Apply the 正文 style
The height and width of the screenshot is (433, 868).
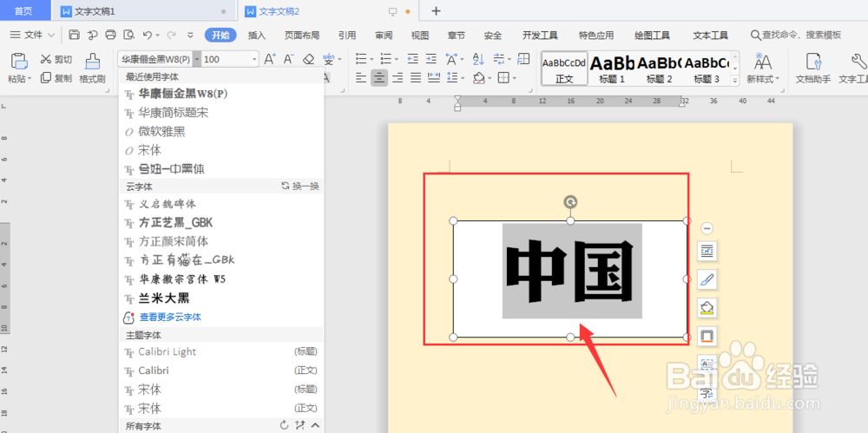[x=564, y=69]
